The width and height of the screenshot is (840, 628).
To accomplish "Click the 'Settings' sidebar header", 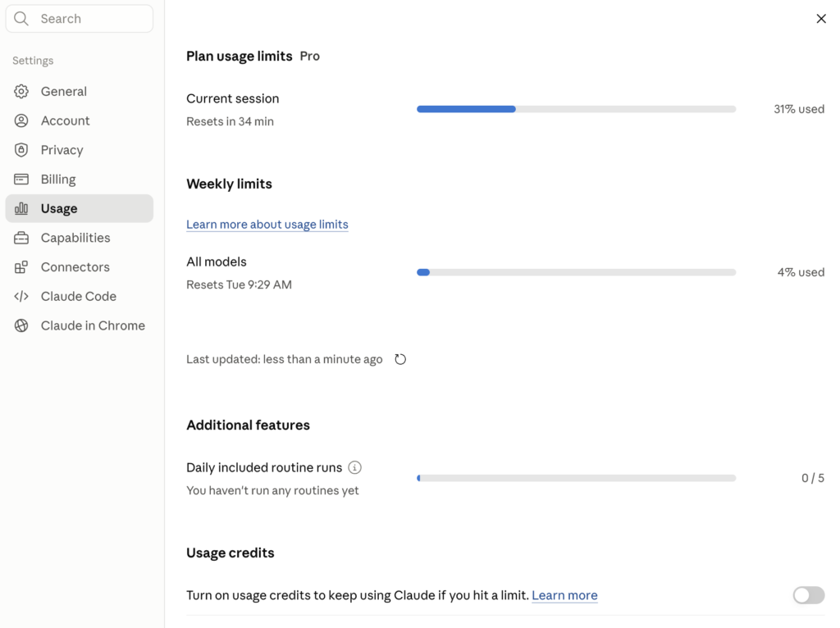I will point(33,61).
